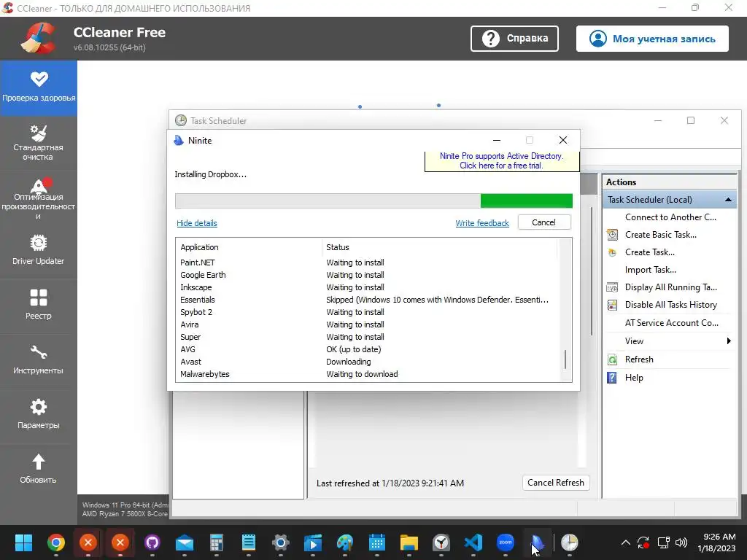747x560 pixels.
Task: Select Connect to Another Computer action
Action: (670, 217)
